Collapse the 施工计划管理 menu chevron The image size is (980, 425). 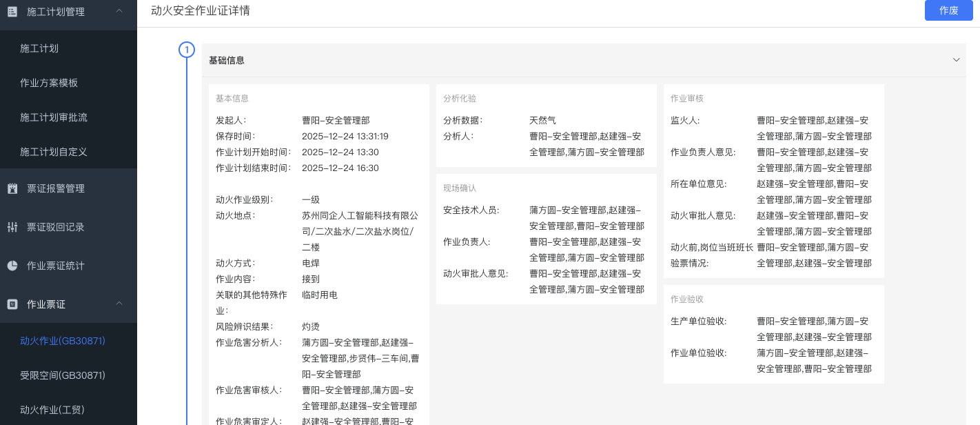pos(119,11)
